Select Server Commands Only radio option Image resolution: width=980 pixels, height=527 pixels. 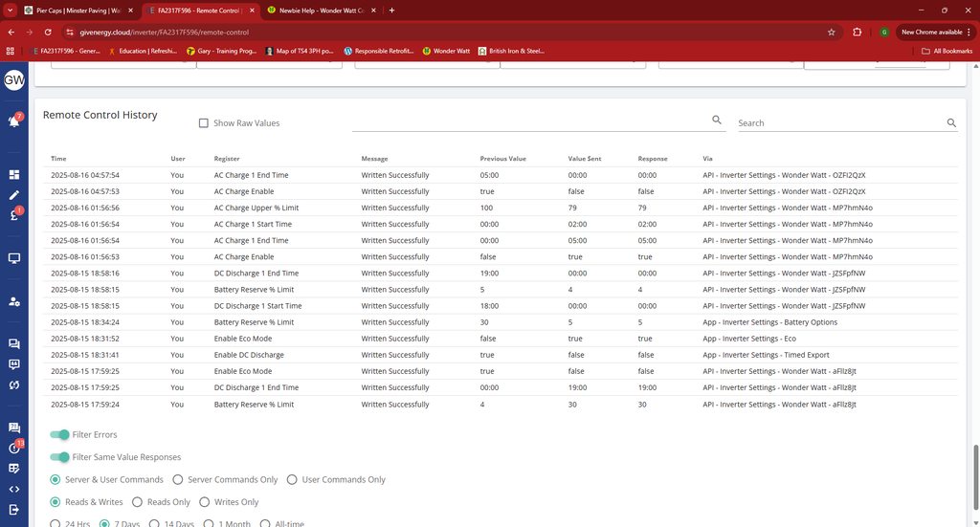point(178,480)
